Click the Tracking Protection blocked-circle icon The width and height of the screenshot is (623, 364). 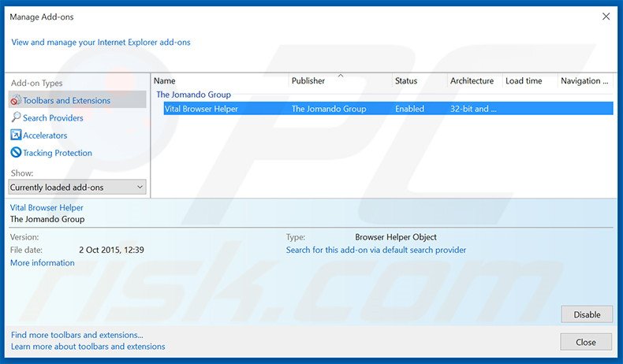pos(16,152)
